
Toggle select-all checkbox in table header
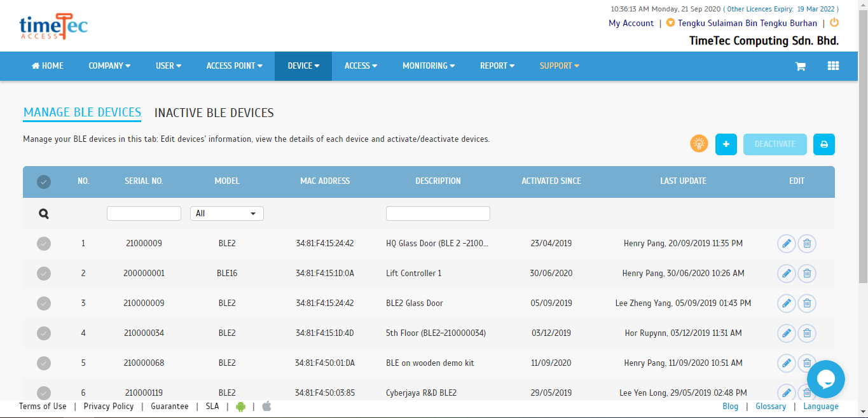click(x=43, y=182)
